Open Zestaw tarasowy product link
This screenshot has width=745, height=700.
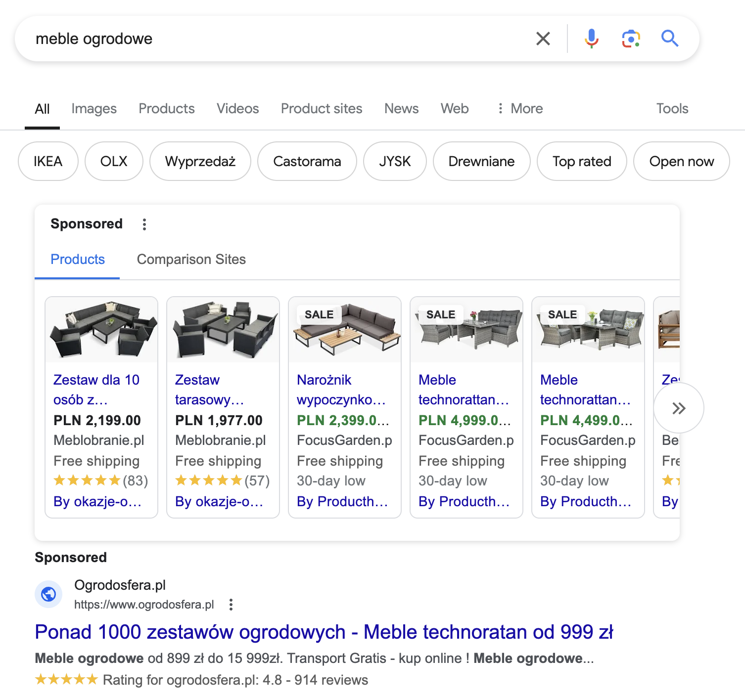[209, 390]
